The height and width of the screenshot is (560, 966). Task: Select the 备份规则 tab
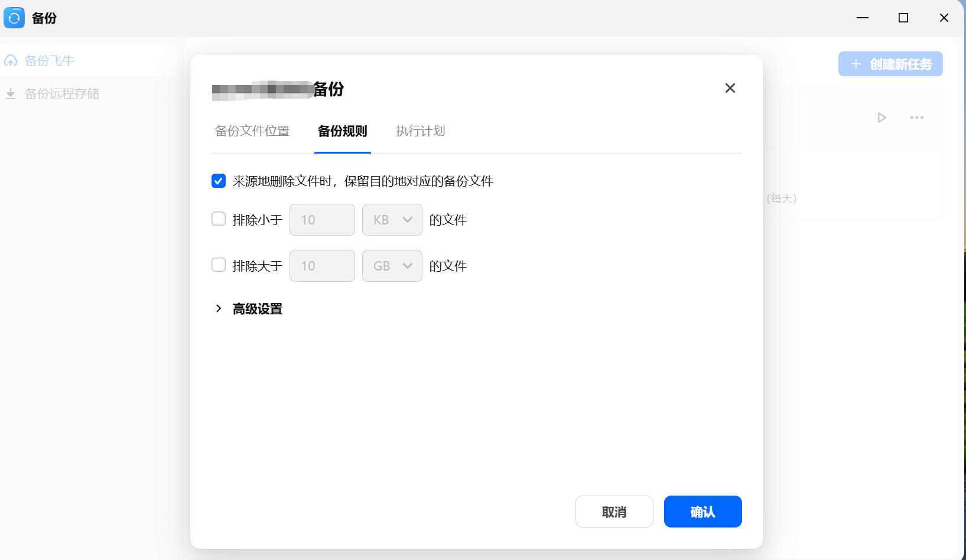tap(342, 131)
